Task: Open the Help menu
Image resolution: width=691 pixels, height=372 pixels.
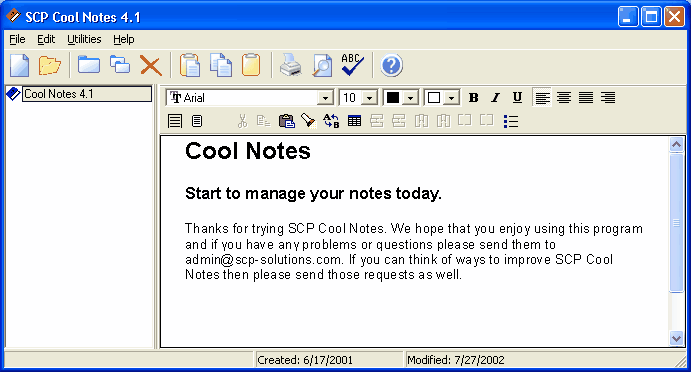Action: (123, 39)
